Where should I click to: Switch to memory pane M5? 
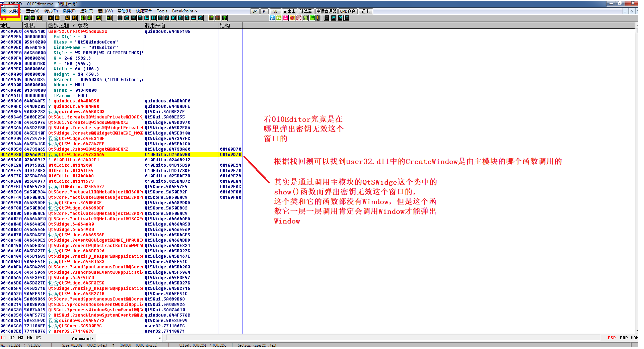point(38,338)
